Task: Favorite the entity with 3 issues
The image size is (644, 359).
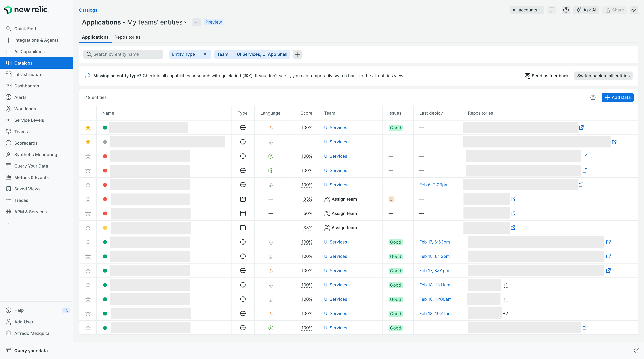Action: click(x=88, y=199)
